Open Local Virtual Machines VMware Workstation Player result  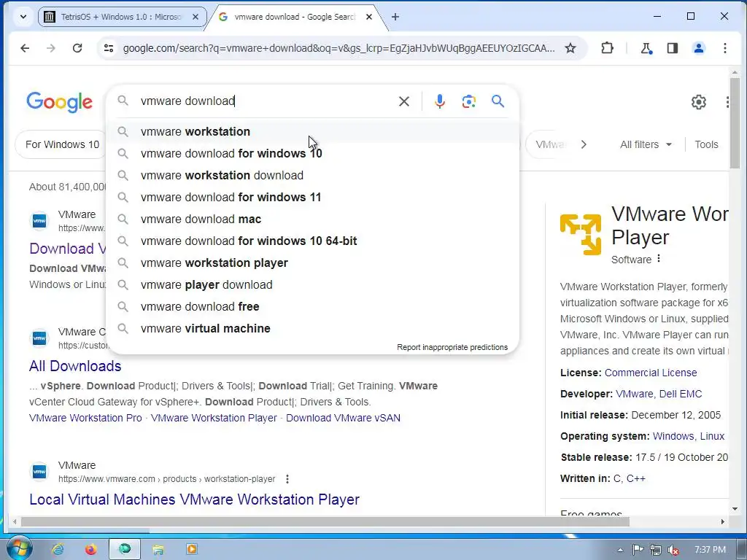point(194,499)
